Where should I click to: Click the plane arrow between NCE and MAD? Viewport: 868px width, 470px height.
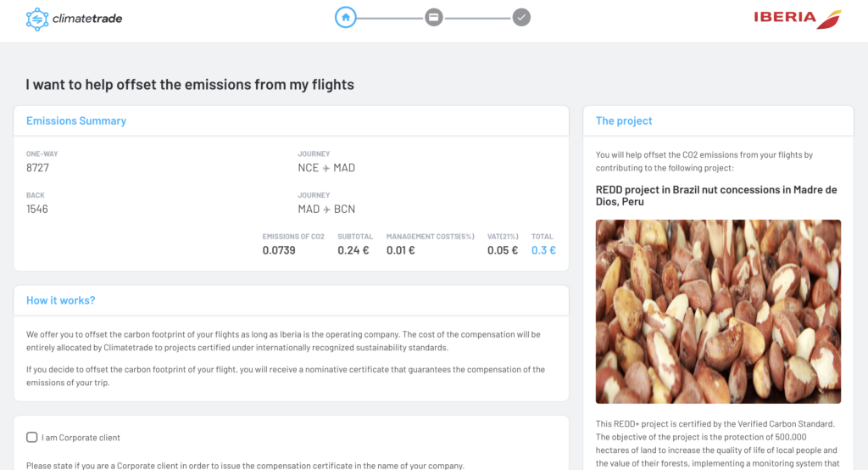coord(326,168)
